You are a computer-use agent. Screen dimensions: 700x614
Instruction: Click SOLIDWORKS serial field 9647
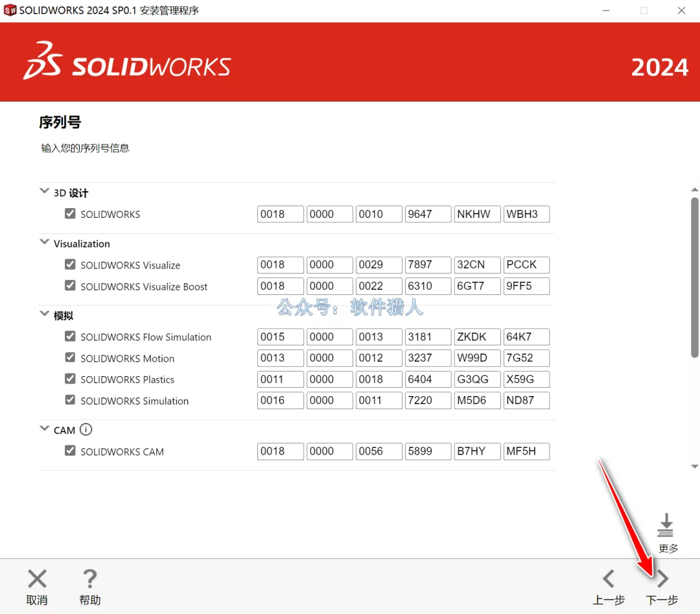[x=428, y=214]
